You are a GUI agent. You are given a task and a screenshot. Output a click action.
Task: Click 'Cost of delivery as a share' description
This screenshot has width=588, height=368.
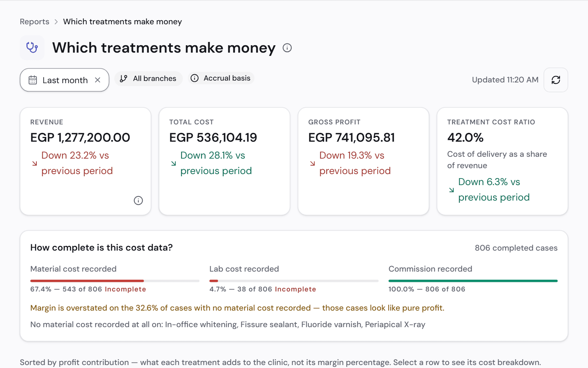pyautogui.click(x=497, y=160)
